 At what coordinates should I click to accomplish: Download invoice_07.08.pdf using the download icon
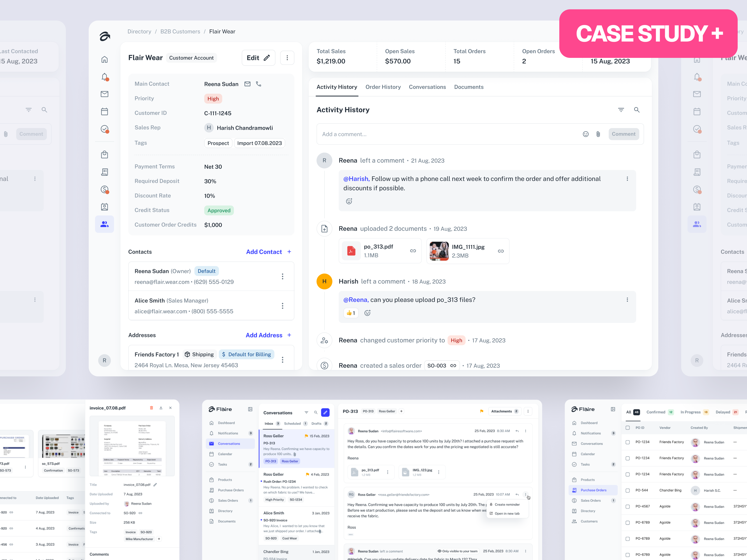pyautogui.click(x=161, y=408)
